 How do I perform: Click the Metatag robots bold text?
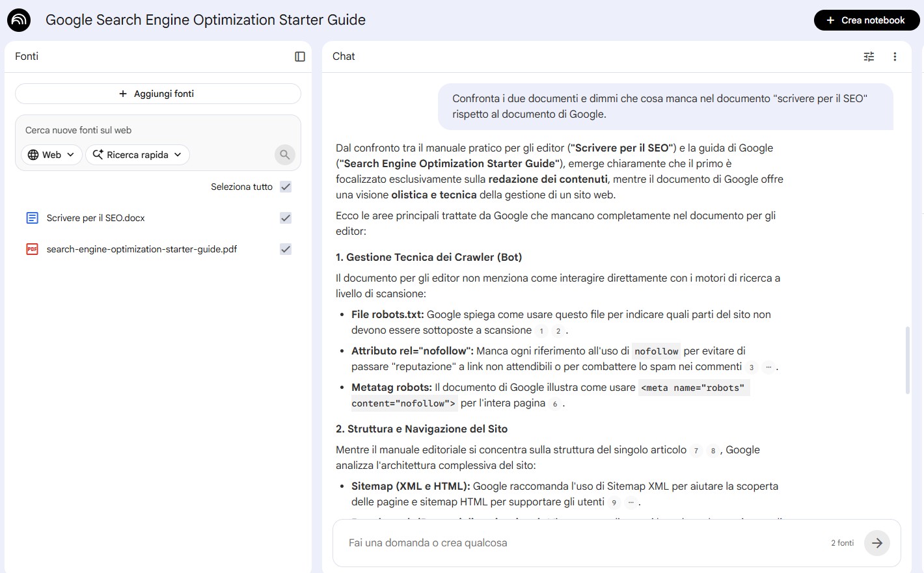[x=392, y=388]
